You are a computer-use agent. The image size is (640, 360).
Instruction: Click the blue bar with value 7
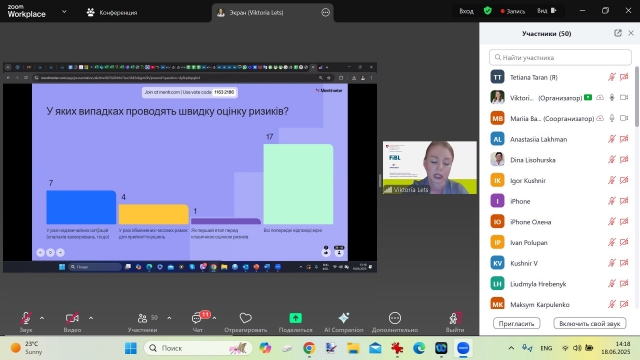[x=81, y=207]
